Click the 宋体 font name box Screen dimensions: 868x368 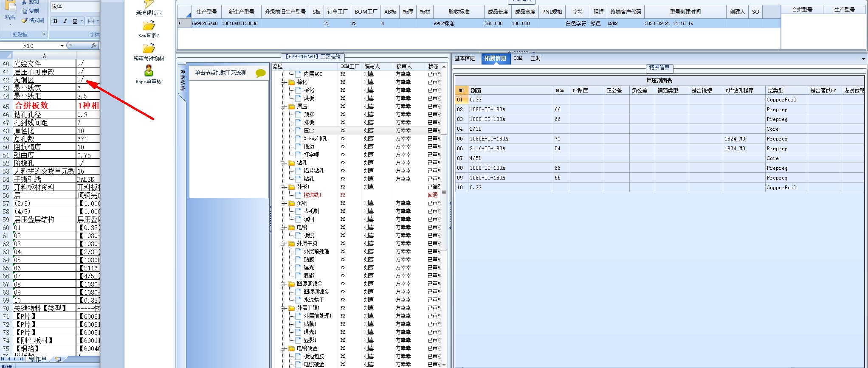coord(75,6)
